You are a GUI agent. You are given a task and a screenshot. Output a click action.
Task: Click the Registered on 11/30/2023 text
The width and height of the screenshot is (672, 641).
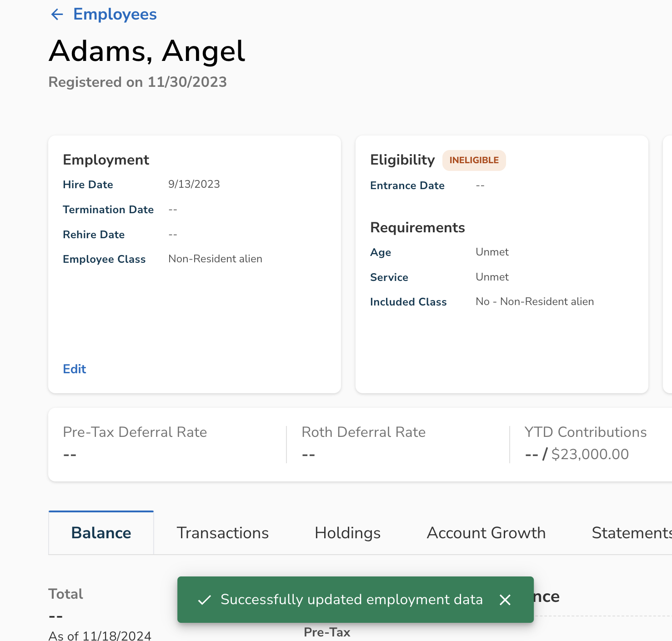pos(138,82)
